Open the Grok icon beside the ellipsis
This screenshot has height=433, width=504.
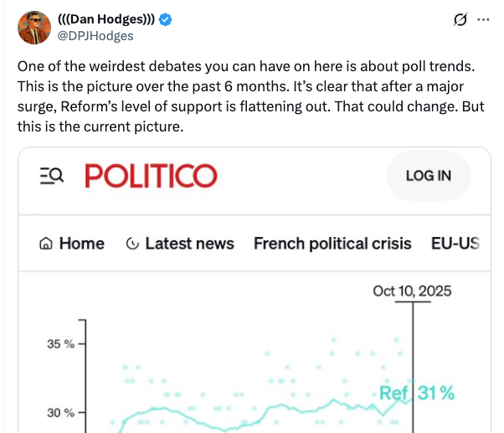458,19
